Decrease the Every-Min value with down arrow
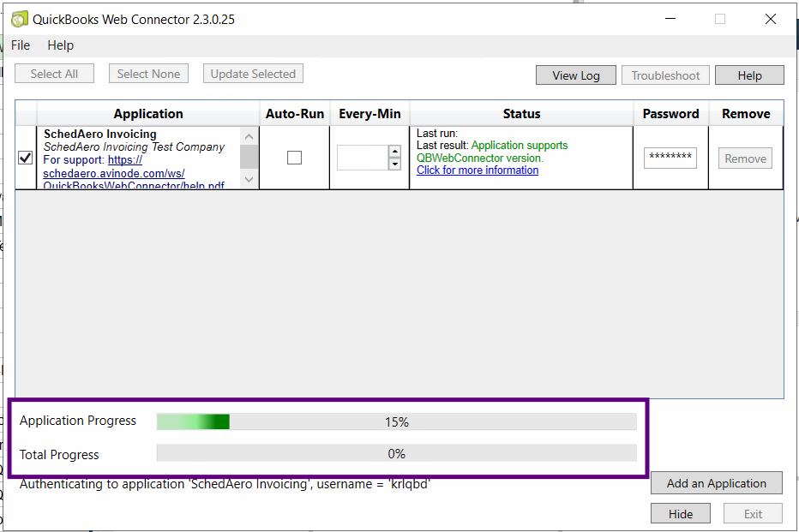This screenshot has height=532, width=799. 395,164
